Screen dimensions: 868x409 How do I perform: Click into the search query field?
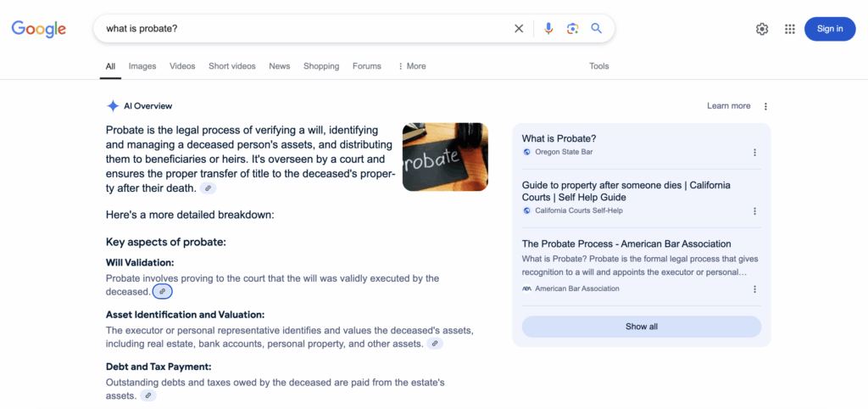pos(304,28)
